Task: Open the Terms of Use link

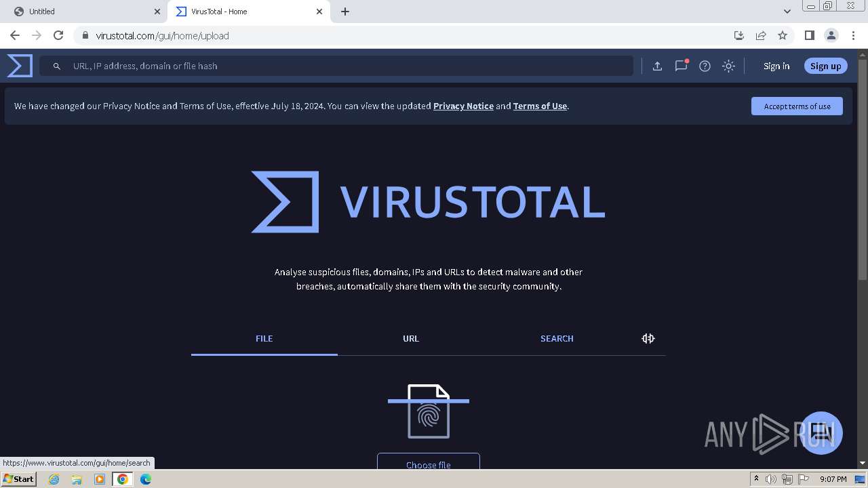Action: pyautogui.click(x=540, y=106)
